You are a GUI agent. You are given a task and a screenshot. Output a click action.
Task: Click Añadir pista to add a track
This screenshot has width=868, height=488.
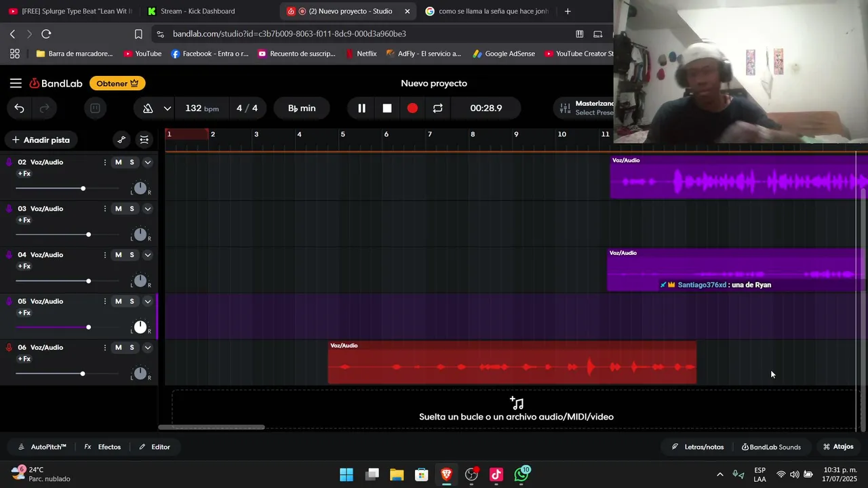[41, 140]
